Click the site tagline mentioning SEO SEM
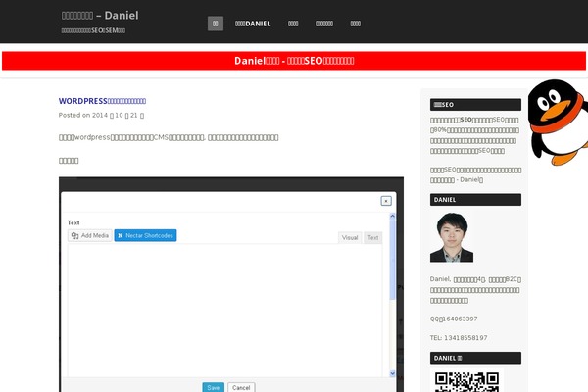 [x=93, y=30]
